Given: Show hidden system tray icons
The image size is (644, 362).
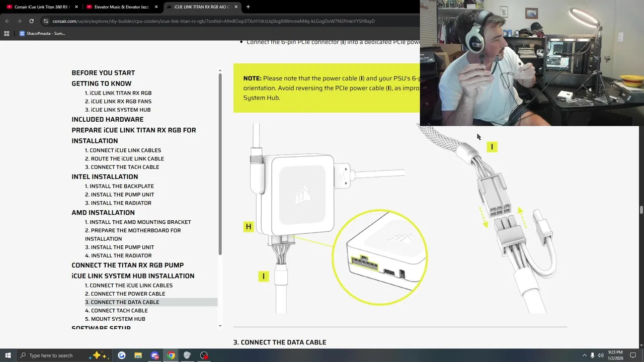Looking at the screenshot, I should coord(585,355).
